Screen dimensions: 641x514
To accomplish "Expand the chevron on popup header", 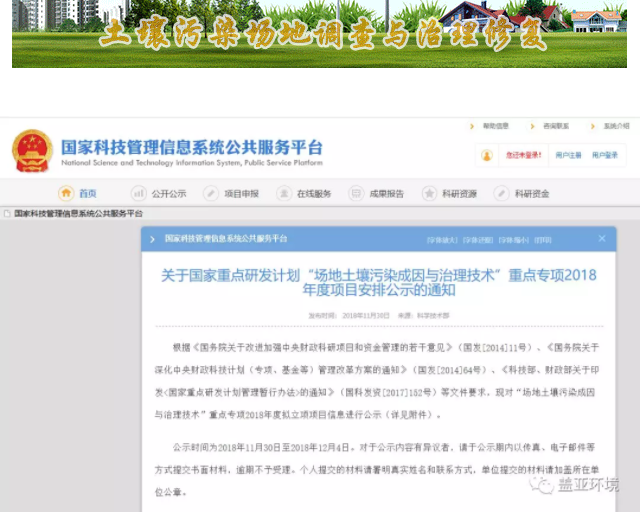I will tap(152, 239).
